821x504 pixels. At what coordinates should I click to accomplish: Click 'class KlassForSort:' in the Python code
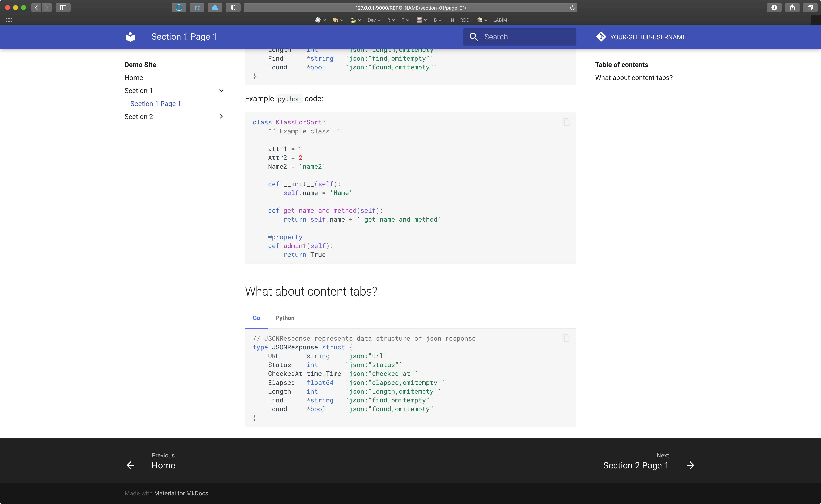pyautogui.click(x=289, y=122)
